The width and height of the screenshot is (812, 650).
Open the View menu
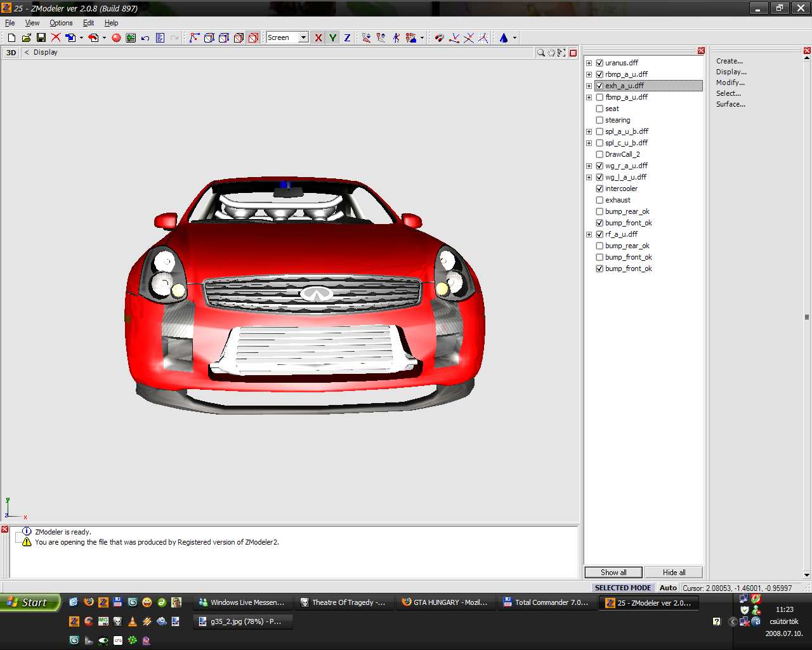point(32,23)
